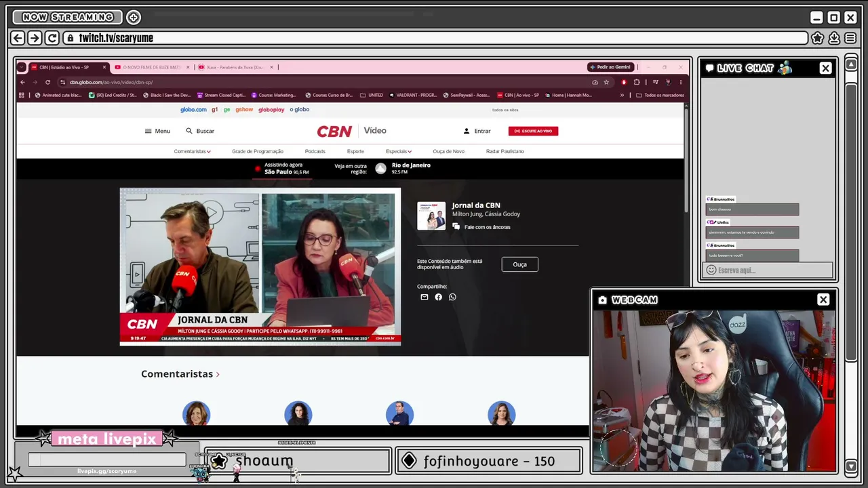Show more bookmarks with the overflow chevron

(622, 96)
